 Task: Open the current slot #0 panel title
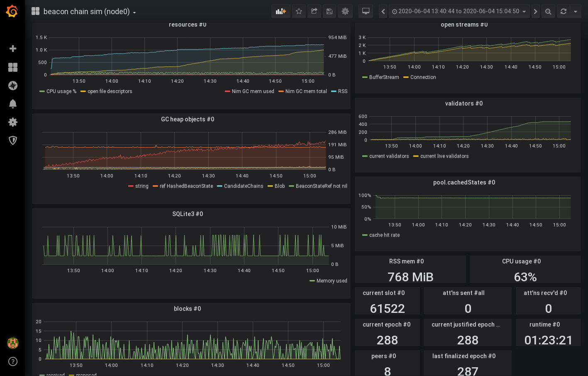[x=383, y=293]
